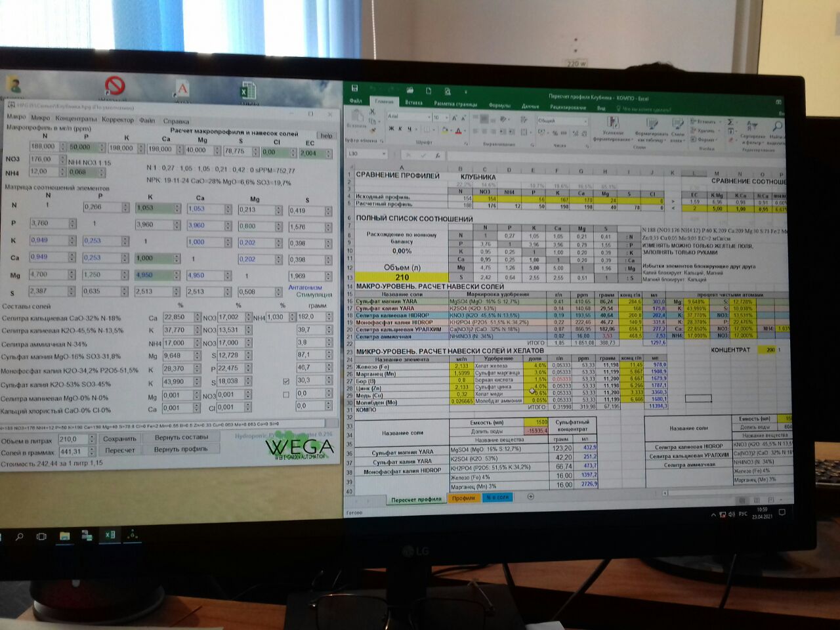Screen dimensions: 840x630
Task: Open the red prohibition sign desktop shortcut
Action: [x=115, y=87]
